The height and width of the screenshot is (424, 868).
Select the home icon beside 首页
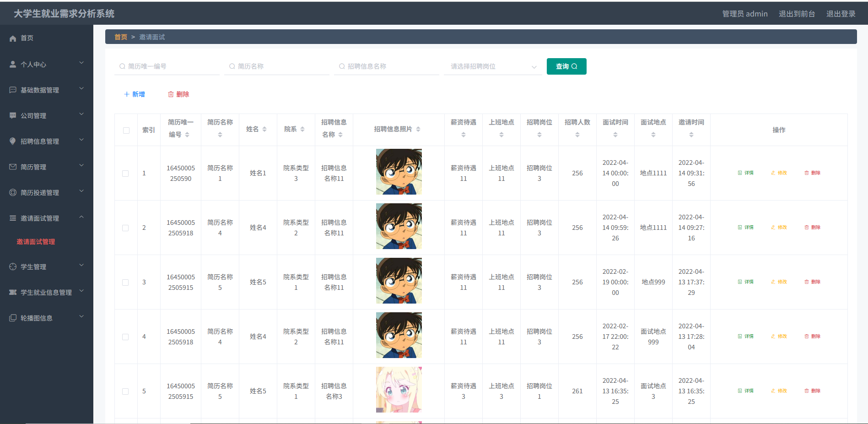pyautogui.click(x=12, y=38)
